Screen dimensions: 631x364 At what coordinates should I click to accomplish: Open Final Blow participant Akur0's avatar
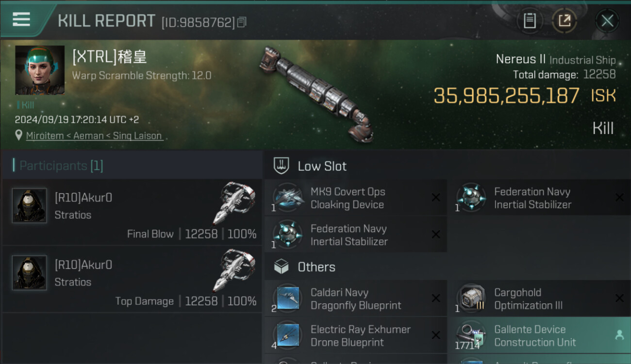point(30,206)
